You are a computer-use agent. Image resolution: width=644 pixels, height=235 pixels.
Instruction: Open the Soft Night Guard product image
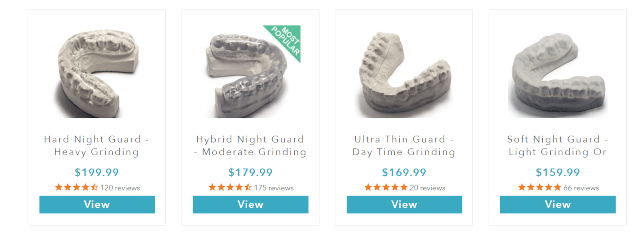[558, 72]
